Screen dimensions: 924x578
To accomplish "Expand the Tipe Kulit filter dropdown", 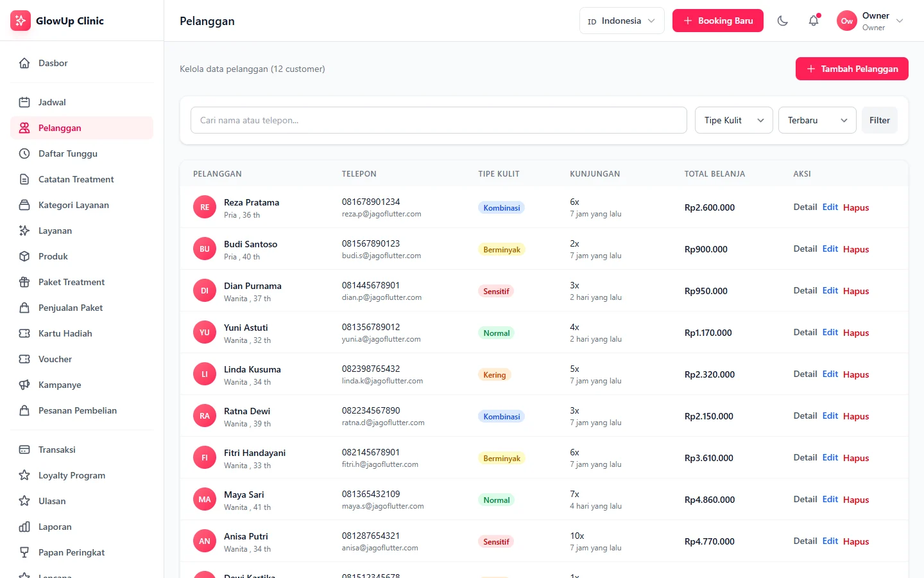I will pyautogui.click(x=734, y=120).
